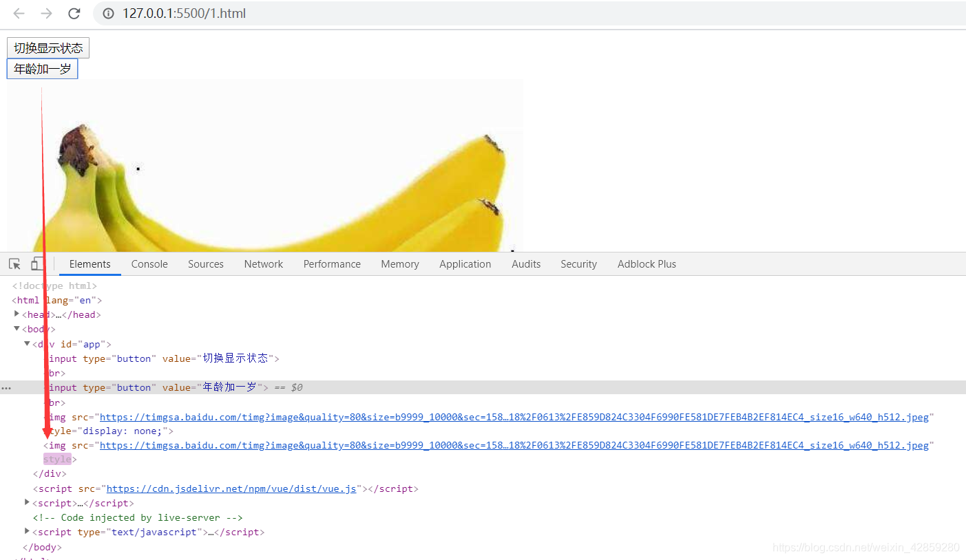Expand the script type="text/javascript" node
Image resolution: width=966 pixels, height=560 pixels.
[x=27, y=531]
